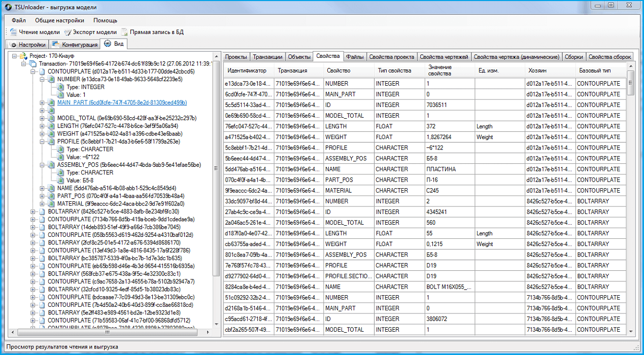The image size is (644, 355).
Task: Collapse the NUMBER node in the tree
Action: tap(42, 80)
